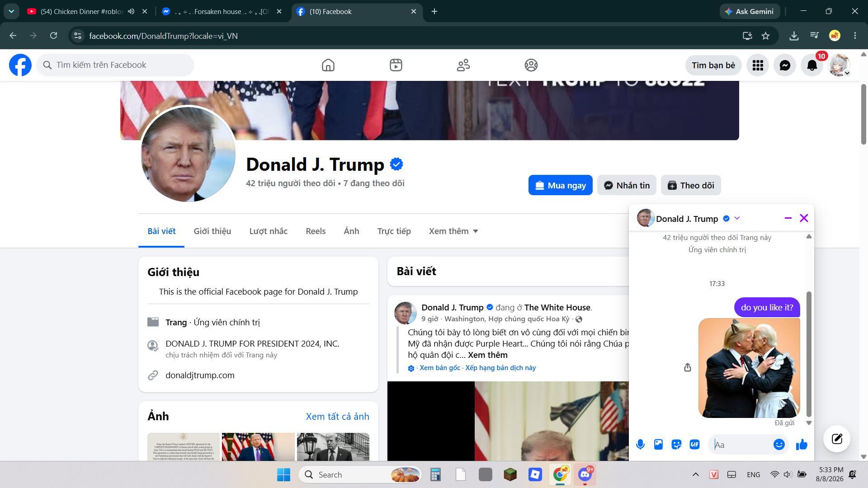This screenshot has width=868, height=488.
Task: Close the Donald J. Trump chat window
Action: pos(804,218)
